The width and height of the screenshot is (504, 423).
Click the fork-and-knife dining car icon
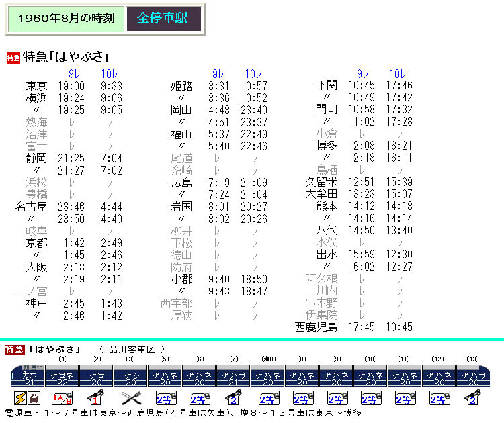pos(131,398)
